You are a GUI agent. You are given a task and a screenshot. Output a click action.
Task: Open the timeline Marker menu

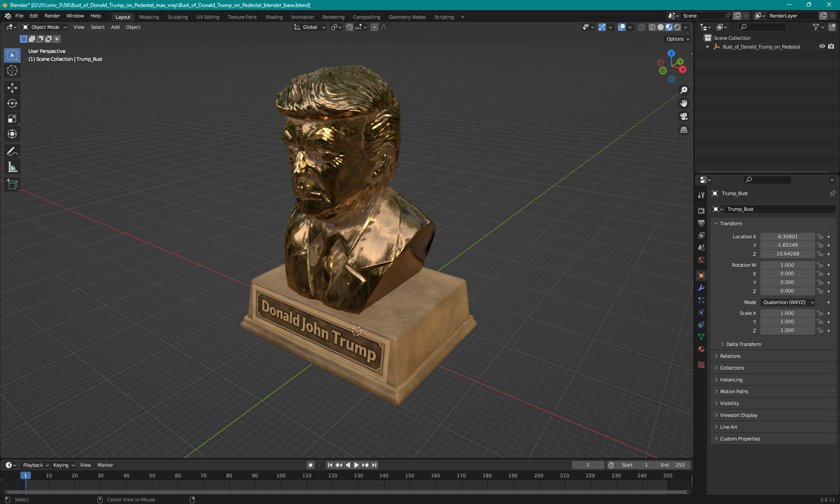click(x=105, y=465)
